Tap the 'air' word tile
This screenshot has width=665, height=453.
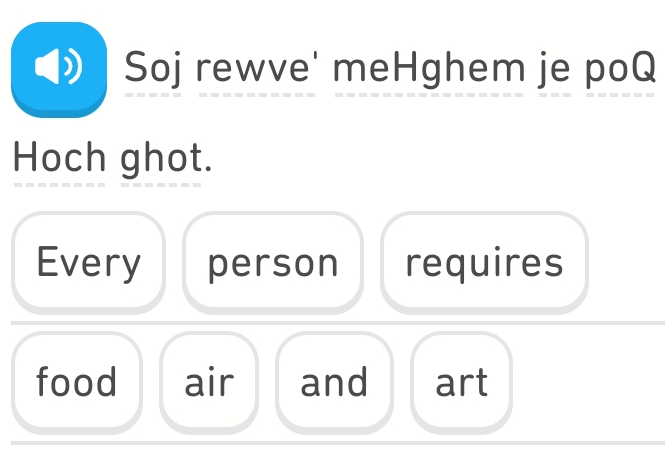tap(209, 382)
